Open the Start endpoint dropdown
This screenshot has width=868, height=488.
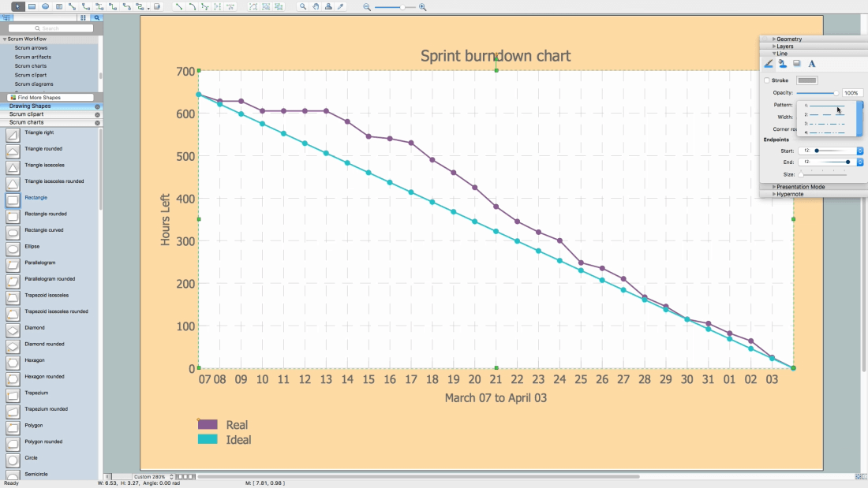[859, 151]
